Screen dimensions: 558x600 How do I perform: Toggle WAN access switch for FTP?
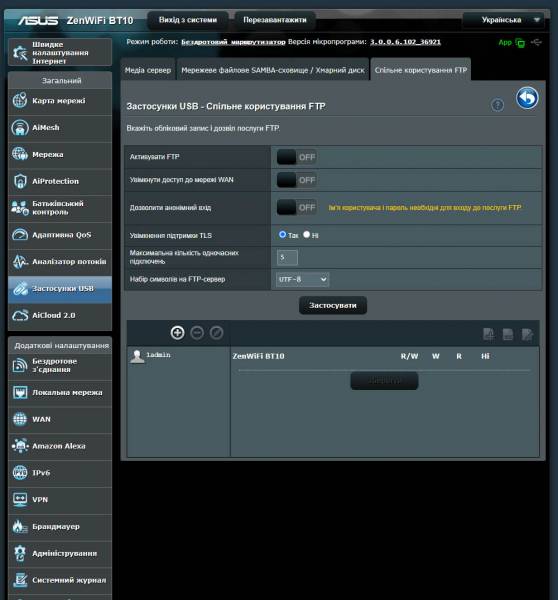point(297,180)
